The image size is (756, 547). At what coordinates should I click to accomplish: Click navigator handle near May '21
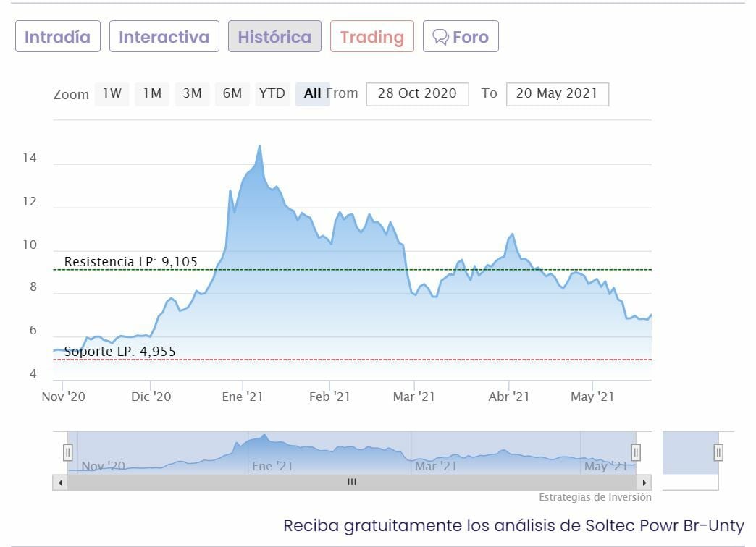tap(636, 453)
